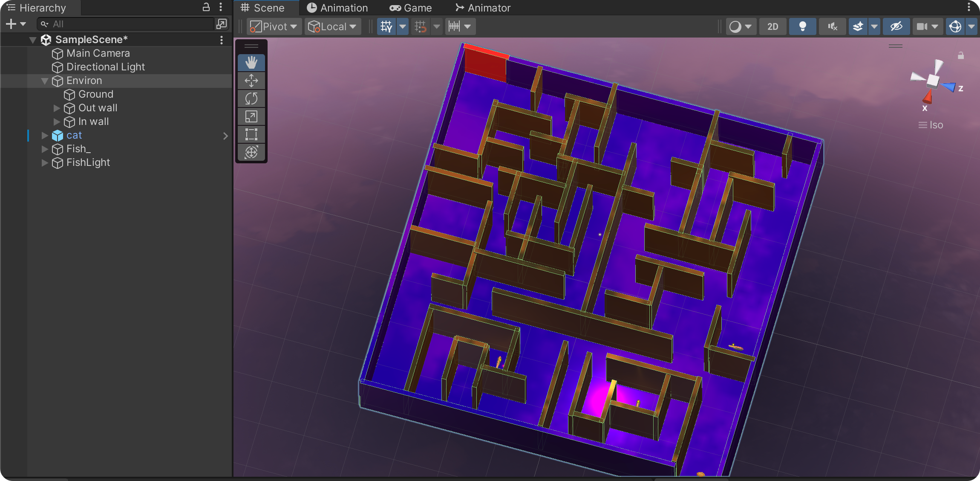Collapse the Environ tree node
Image resolution: width=980 pixels, height=481 pixels.
pyautogui.click(x=45, y=81)
